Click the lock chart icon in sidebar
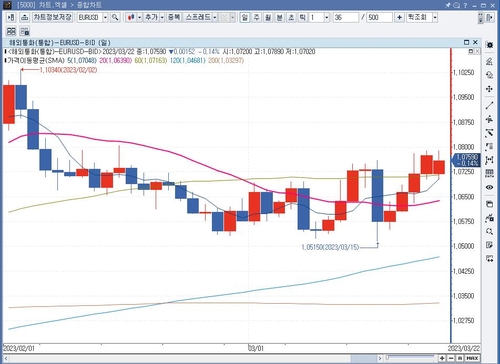The height and width of the screenshot is (364, 500). (489, 218)
